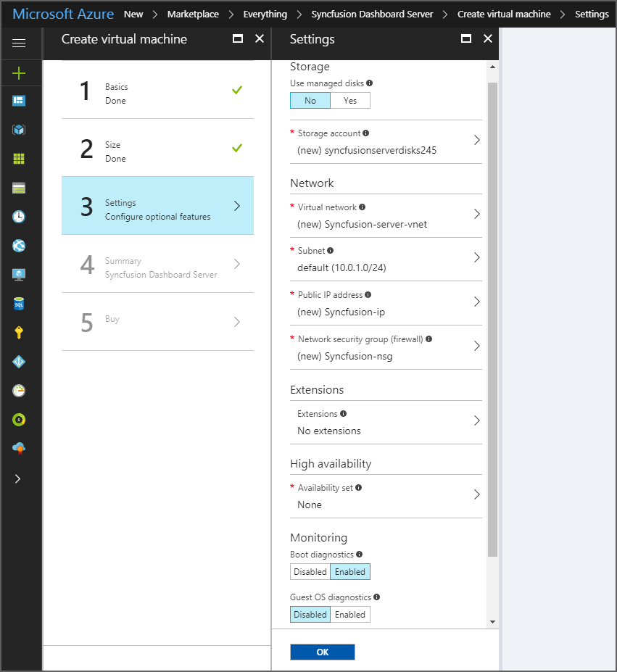
Task: Click info icon beside Boot diagnostics
Action: click(x=360, y=554)
